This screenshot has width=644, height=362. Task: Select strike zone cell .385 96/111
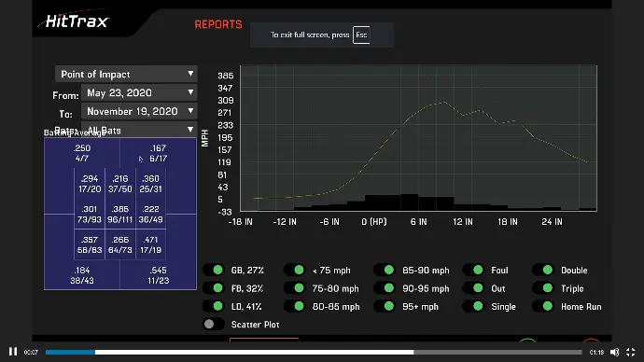tap(119, 215)
